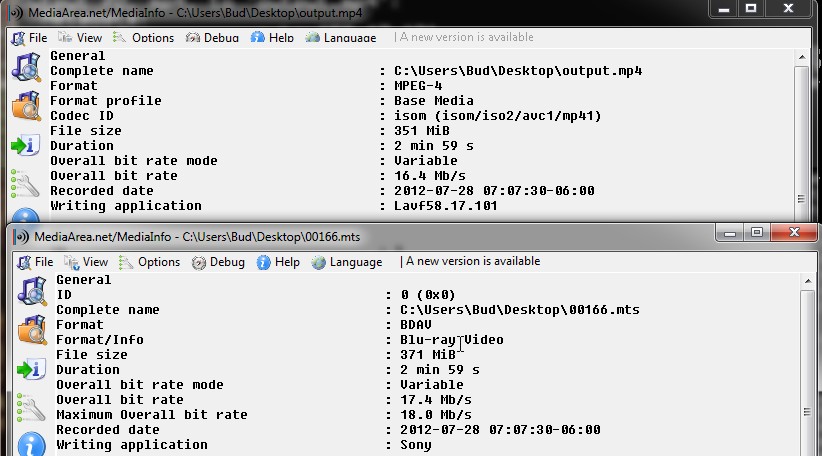Select 'BDAV' format value
Screen dimensions: 822x456
(x=416, y=325)
